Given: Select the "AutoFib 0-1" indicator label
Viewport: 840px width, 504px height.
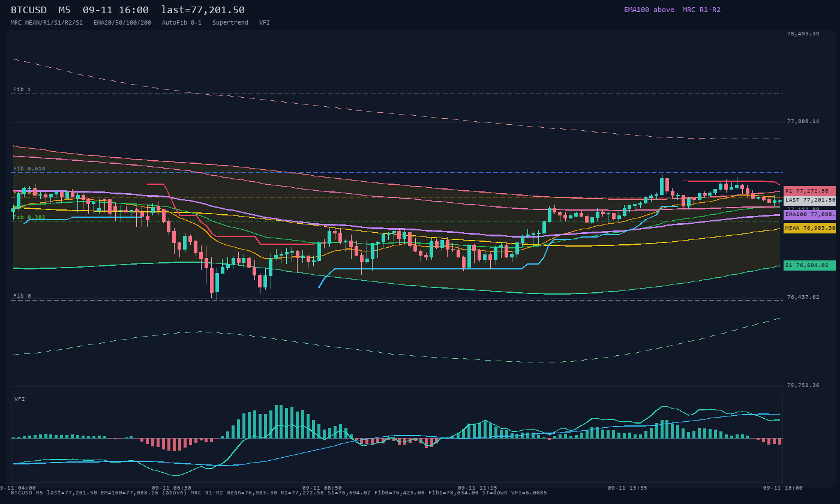Looking at the screenshot, I should point(182,22).
